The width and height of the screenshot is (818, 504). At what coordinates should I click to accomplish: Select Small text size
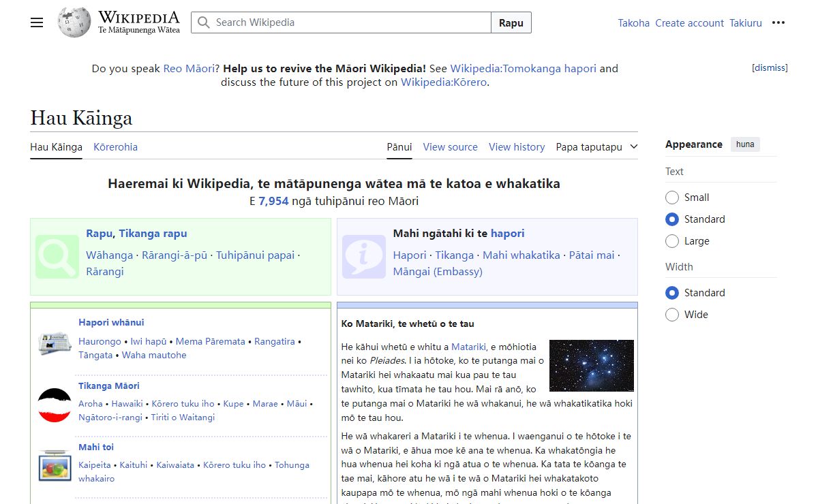point(672,198)
